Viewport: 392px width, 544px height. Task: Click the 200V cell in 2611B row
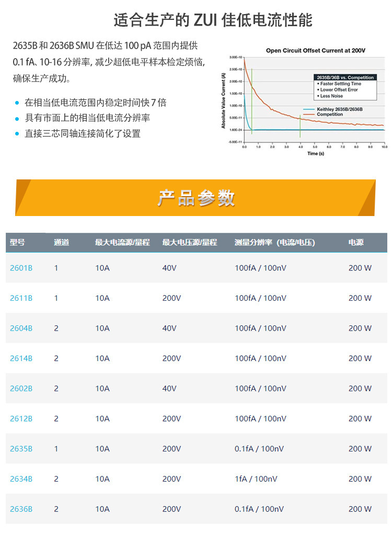coord(171,298)
